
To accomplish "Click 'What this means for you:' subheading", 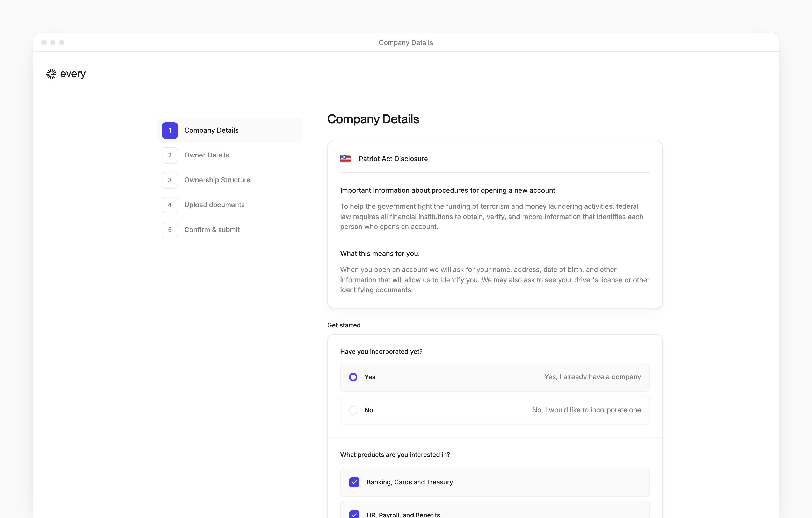I will point(380,254).
